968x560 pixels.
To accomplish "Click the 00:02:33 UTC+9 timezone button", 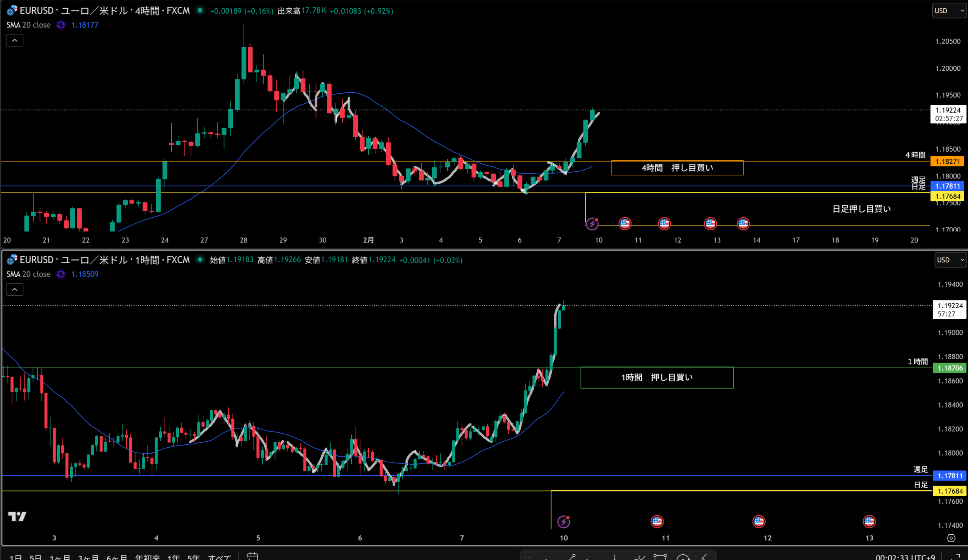I will click(905, 557).
